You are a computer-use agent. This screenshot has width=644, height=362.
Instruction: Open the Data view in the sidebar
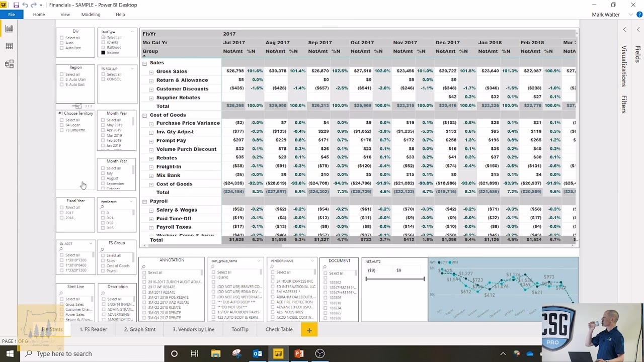9,46
